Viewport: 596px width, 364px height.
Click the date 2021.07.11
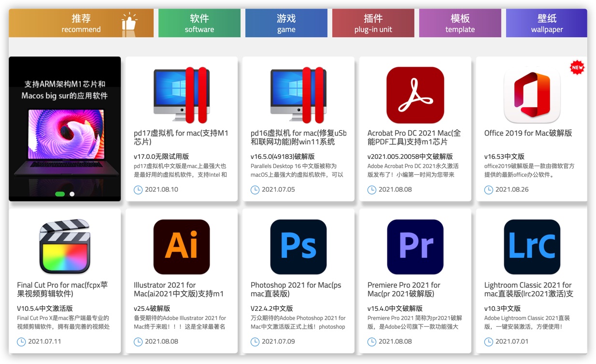point(44,342)
